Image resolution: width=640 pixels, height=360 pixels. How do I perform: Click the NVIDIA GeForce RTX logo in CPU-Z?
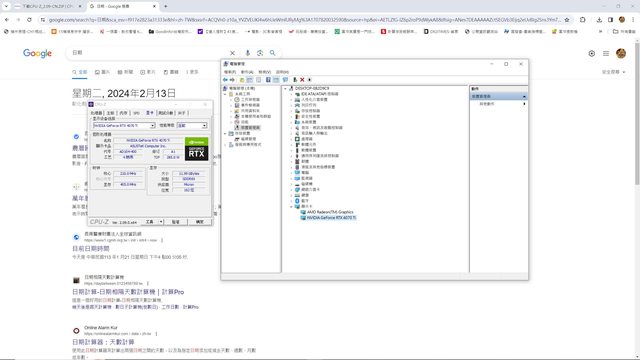(196, 149)
